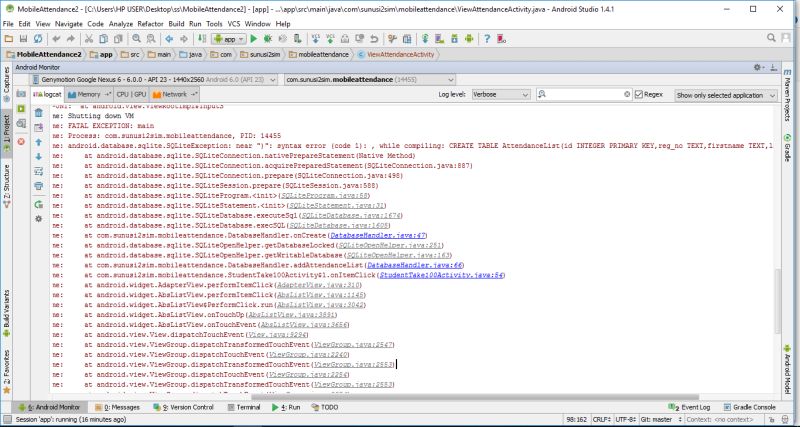Open the Gradle Console tool window

point(749,407)
